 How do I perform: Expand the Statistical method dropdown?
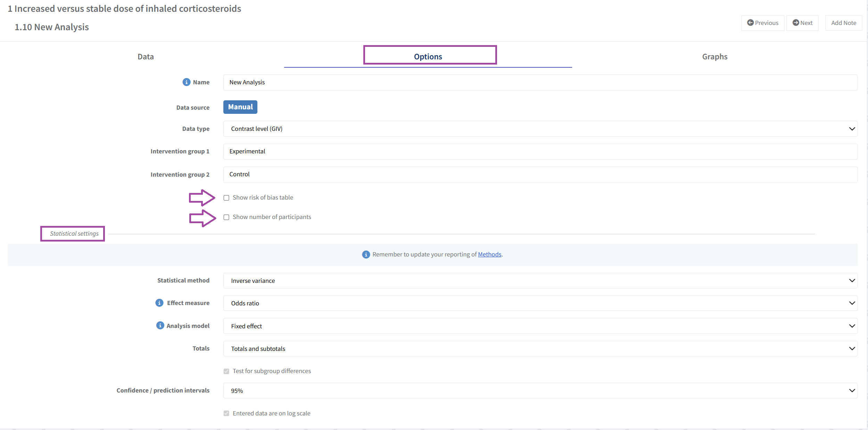tap(540, 281)
